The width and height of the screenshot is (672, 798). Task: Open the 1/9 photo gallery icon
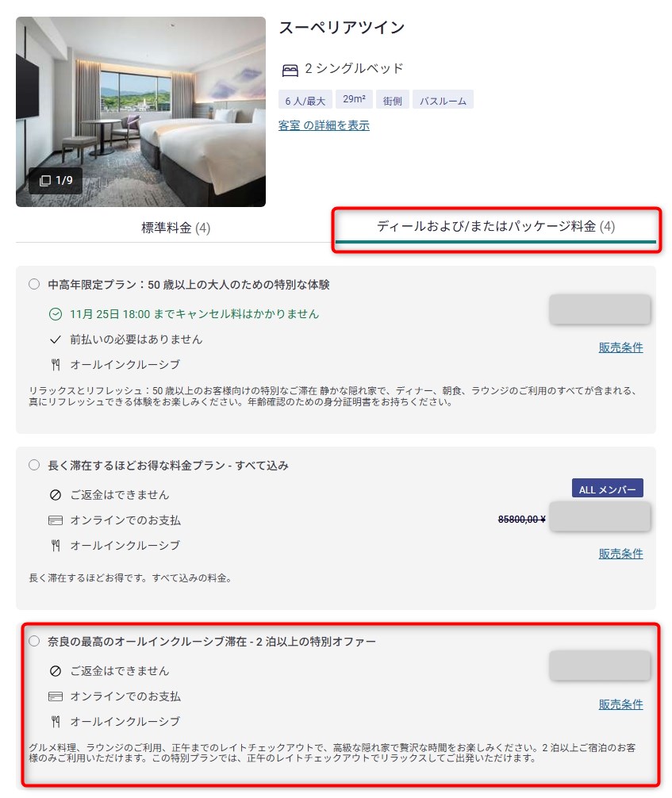click(x=55, y=180)
